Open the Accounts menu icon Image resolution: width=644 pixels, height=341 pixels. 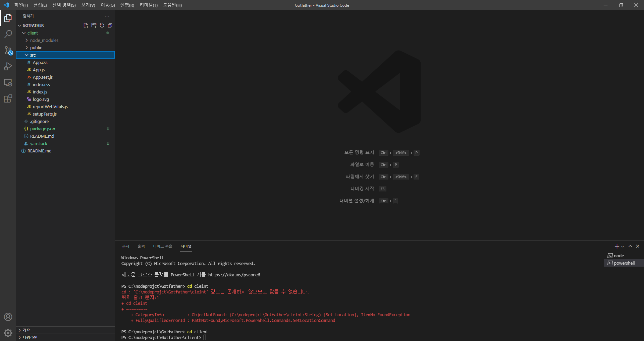tap(8, 317)
